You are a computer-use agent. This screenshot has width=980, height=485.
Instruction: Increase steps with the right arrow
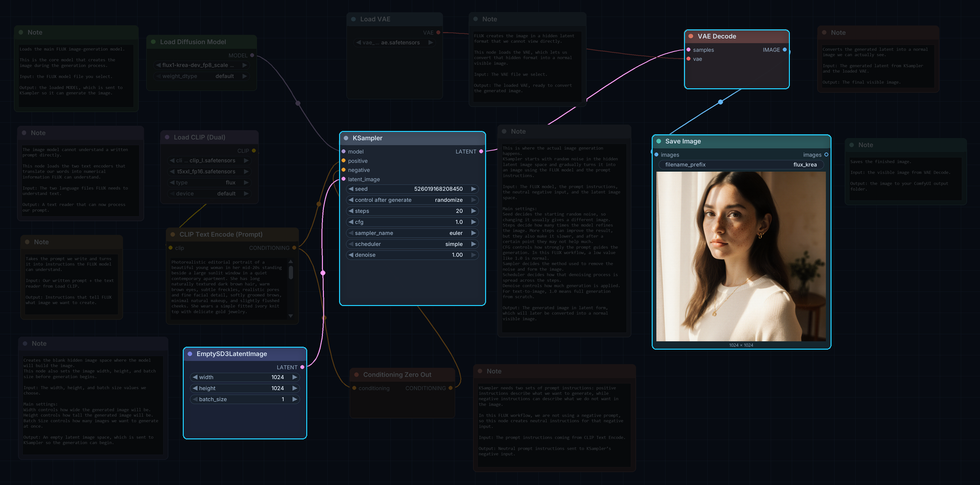click(473, 211)
